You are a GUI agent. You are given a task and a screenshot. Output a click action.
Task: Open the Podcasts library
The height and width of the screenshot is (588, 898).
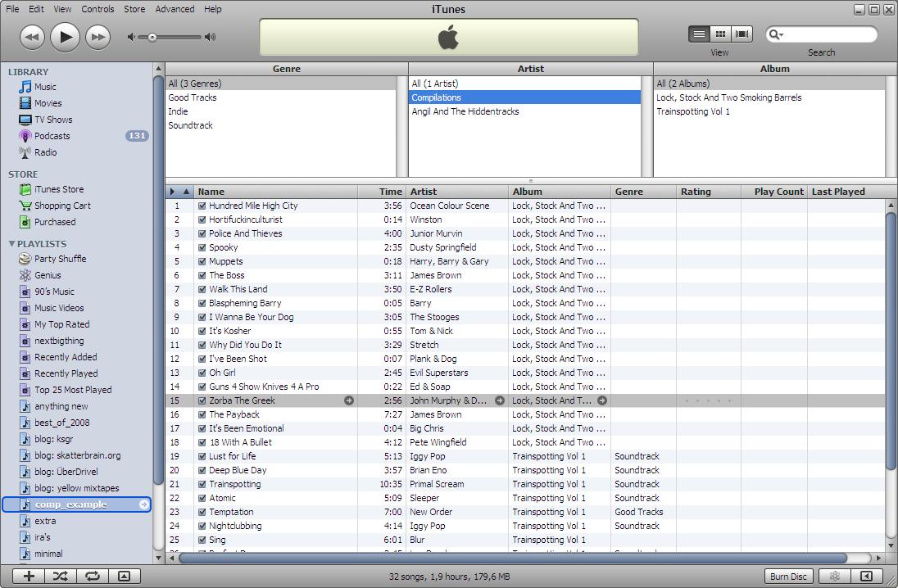coord(52,136)
